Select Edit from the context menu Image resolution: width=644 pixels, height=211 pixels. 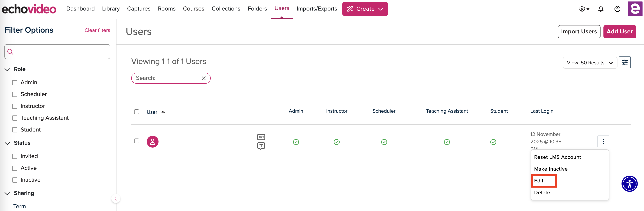[x=539, y=181]
